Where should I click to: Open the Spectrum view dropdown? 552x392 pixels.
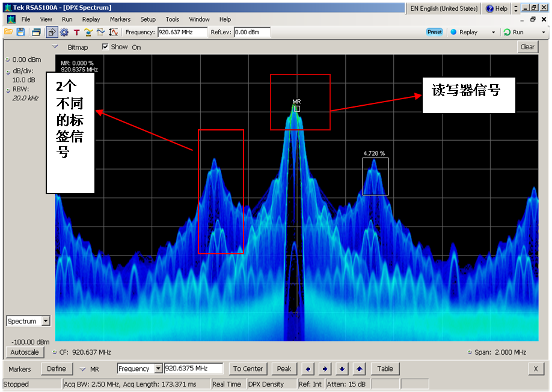46,321
